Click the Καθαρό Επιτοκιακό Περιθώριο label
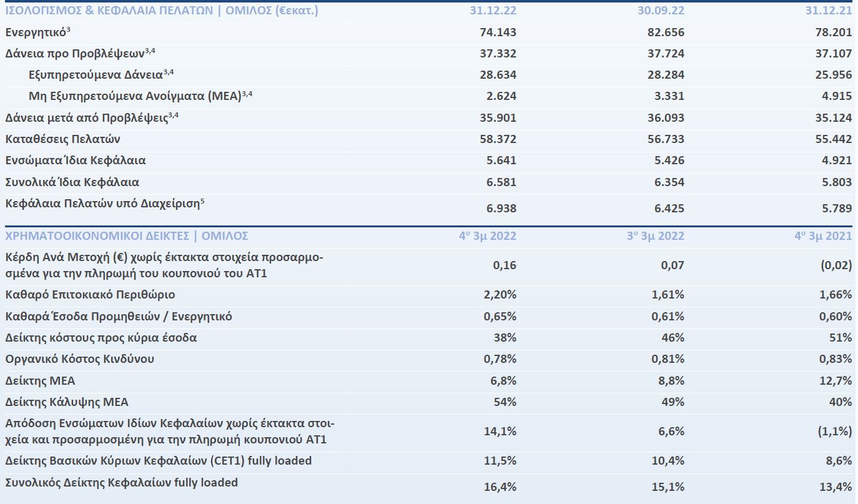The image size is (858, 504). pyautogui.click(x=90, y=295)
